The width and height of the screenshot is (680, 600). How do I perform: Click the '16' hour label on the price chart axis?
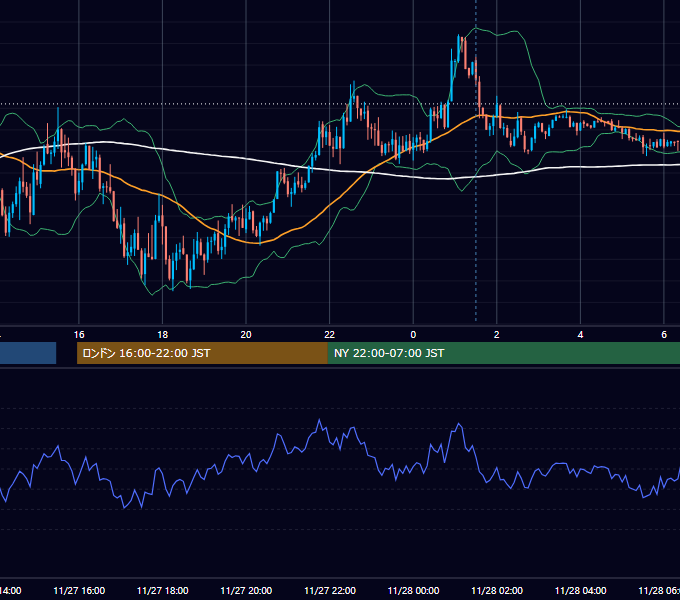(79, 335)
